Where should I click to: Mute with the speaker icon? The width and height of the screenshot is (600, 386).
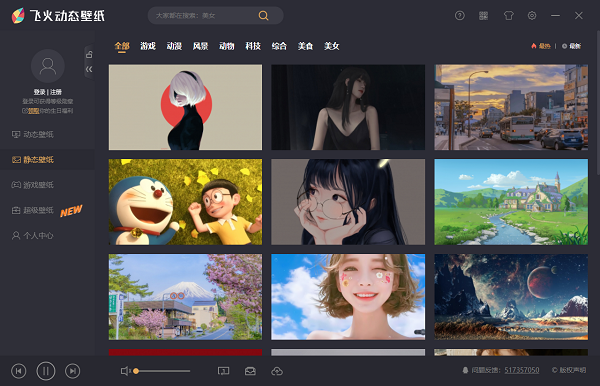tap(125, 371)
